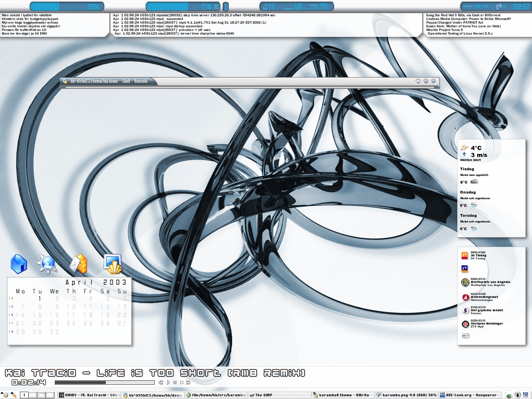Click the previous track button in the player
Image resolution: width=532 pixels, height=399 pixels.
click(x=161, y=383)
